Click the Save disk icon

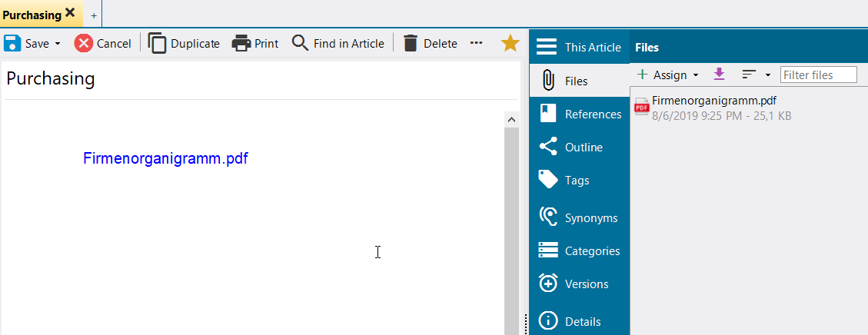13,44
